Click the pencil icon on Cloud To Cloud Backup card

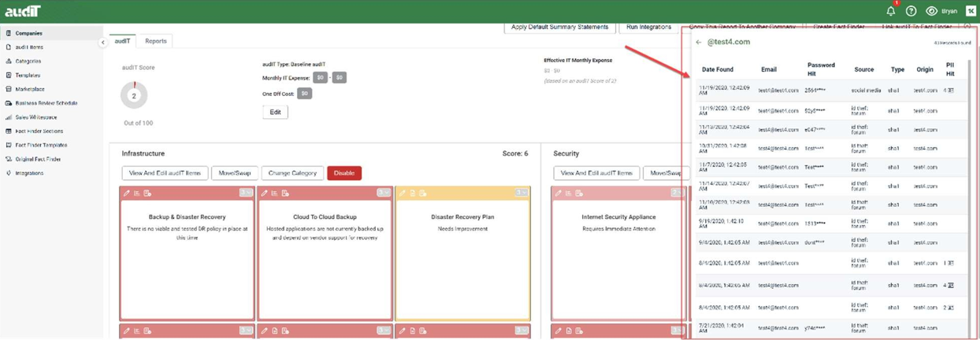[x=264, y=193]
